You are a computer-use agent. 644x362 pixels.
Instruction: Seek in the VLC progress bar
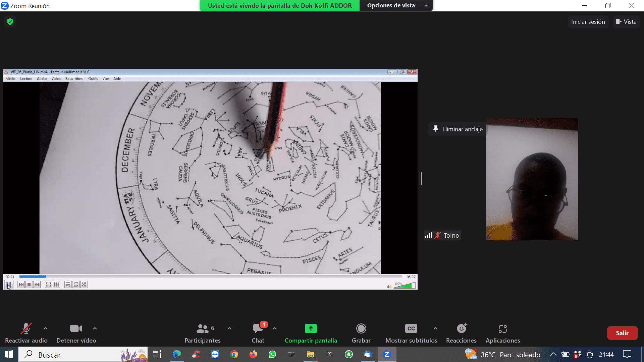coord(211,277)
